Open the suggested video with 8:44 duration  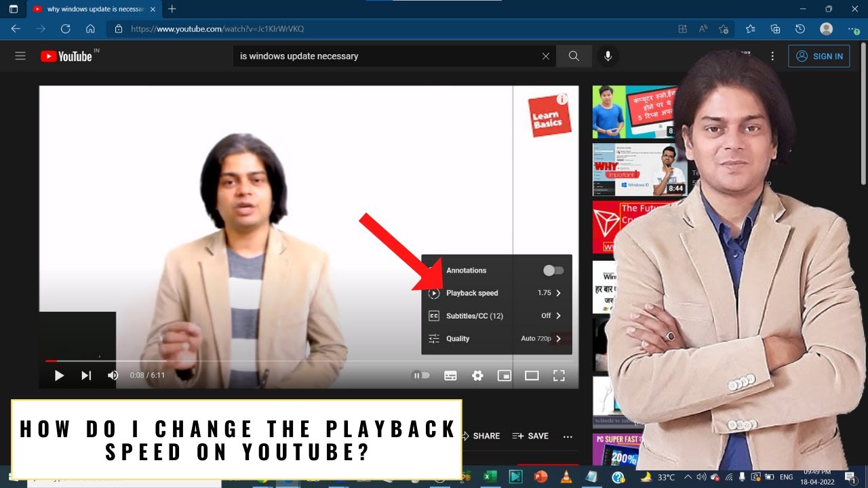point(640,169)
